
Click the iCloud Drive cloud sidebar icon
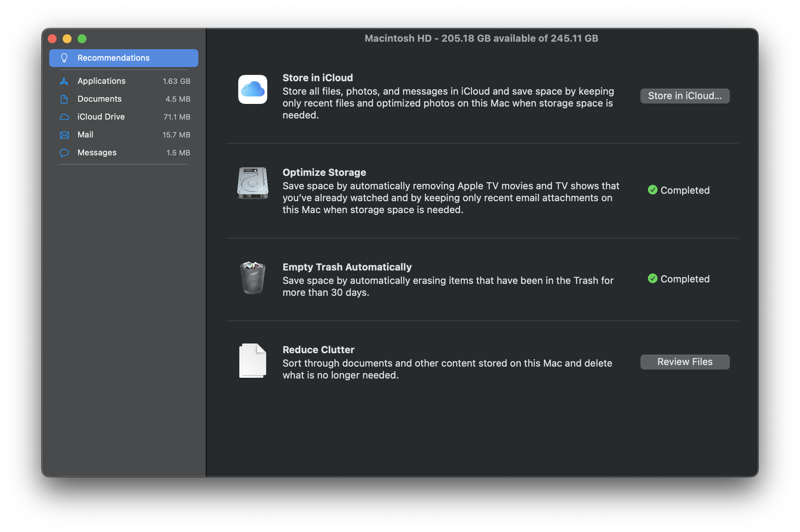pyautogui.click(x=64, y=117)
